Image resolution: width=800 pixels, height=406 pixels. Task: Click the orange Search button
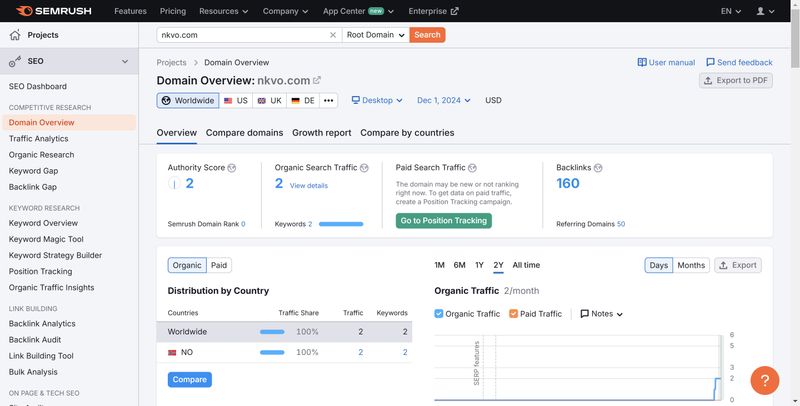(427, 35)
